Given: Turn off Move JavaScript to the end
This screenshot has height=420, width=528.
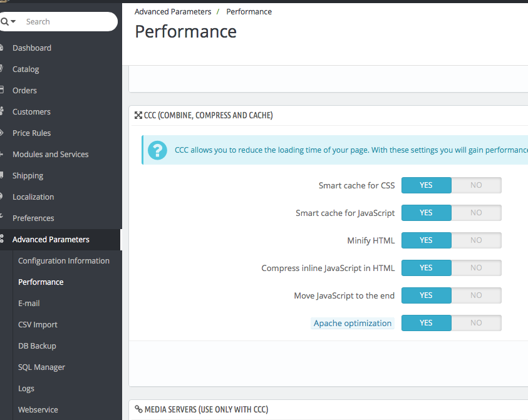Looking at the screenshot, I should click(x=476, y=295).
